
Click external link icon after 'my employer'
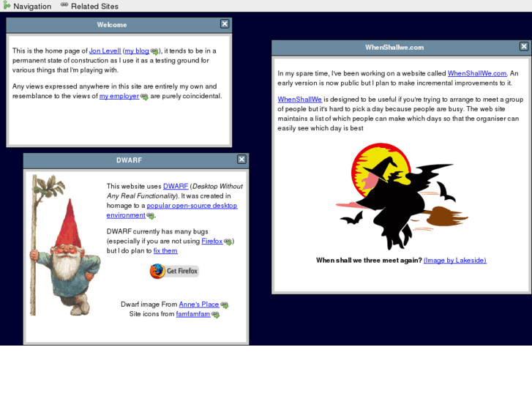[144, 97]
